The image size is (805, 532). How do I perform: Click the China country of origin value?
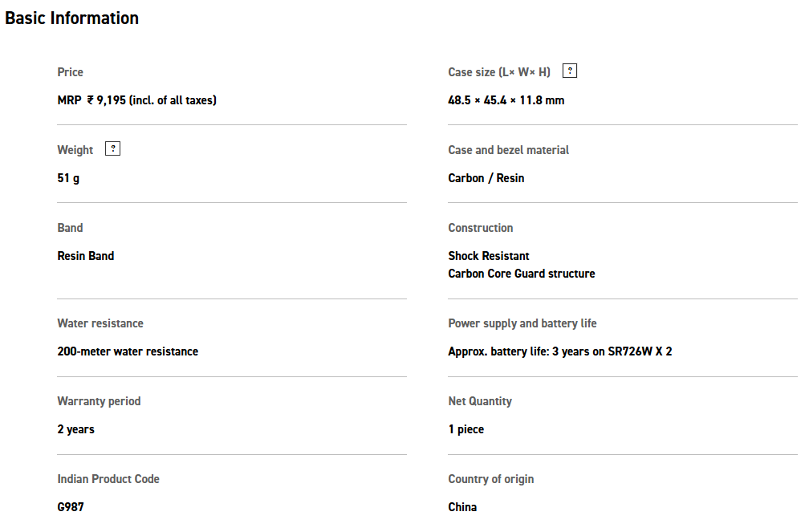pyautogui.click(x=462, y=507)
